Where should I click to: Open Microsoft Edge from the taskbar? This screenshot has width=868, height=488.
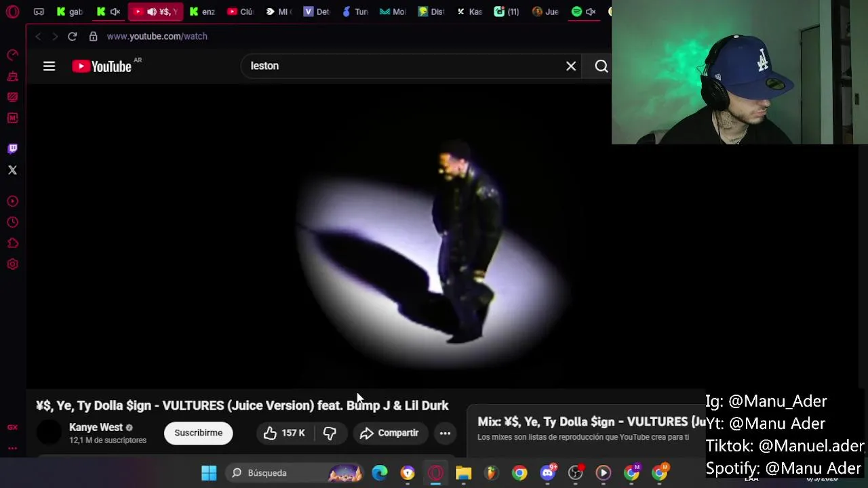pos(380,472)
